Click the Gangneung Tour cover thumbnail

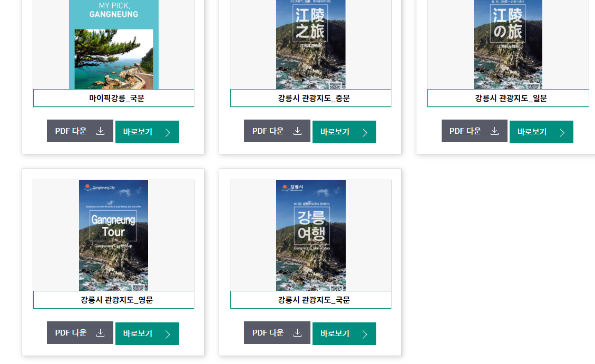(113, 235)
